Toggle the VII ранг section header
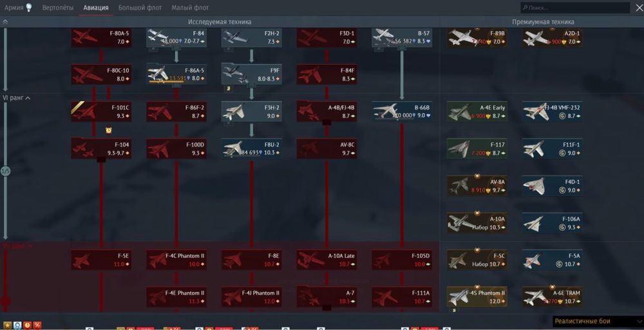 pyautogui.click(x=17, y=246)
